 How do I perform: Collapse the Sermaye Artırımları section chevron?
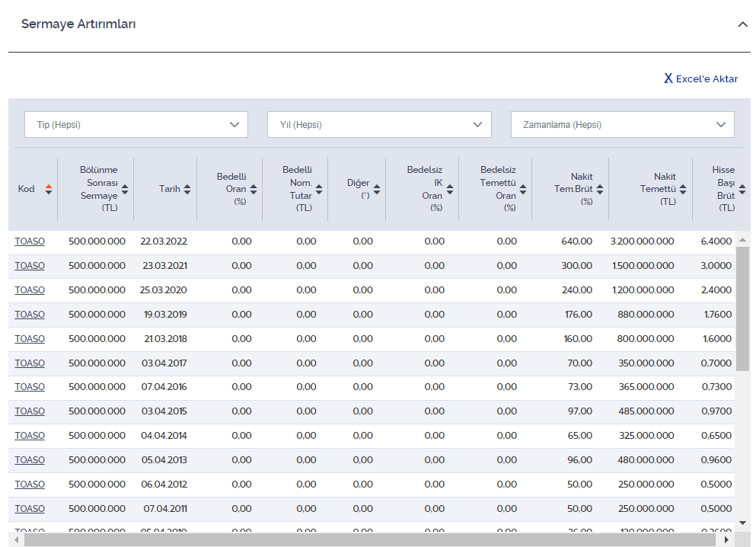pyautogui.click(x=742, y=24)
